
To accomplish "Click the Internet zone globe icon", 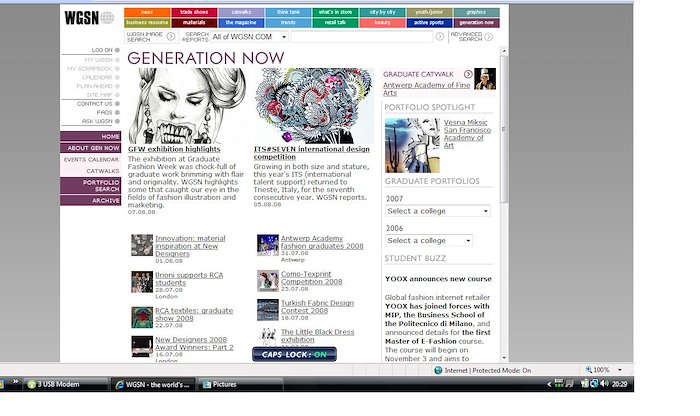I will [438, 370].
